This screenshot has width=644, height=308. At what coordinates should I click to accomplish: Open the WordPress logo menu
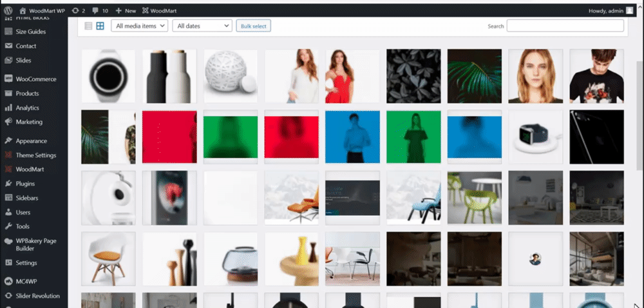[8, 11]
